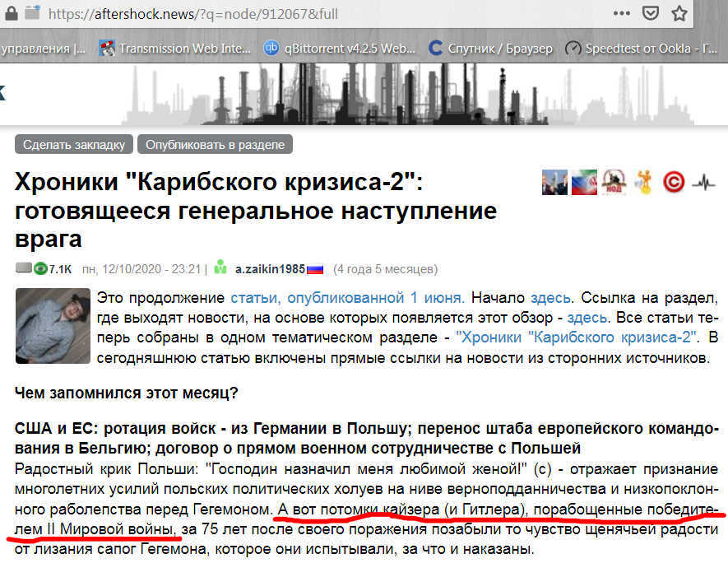Click the bookmark star icon
The width and height of the screenshot is (728, 563).
[679, 13]
